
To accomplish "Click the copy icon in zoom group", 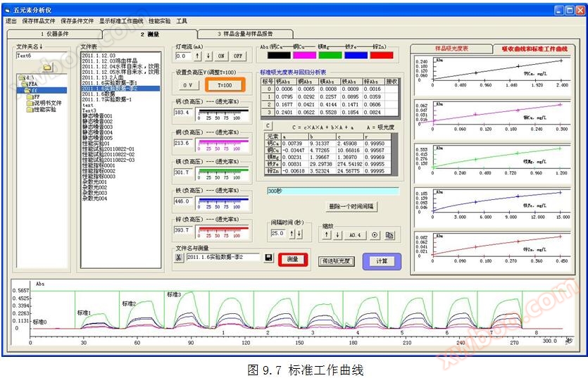I will coord(389,234).
